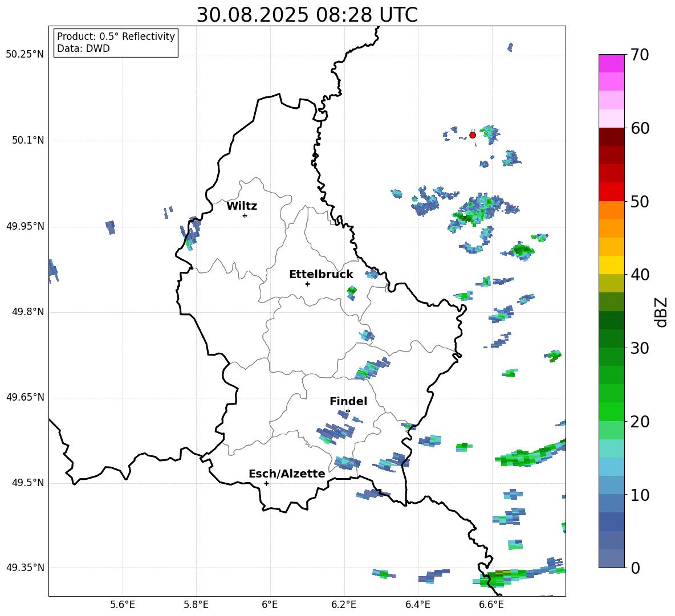Click the 49.8°N latitude label
Screen dimensions: 675x616
(27, 312)
